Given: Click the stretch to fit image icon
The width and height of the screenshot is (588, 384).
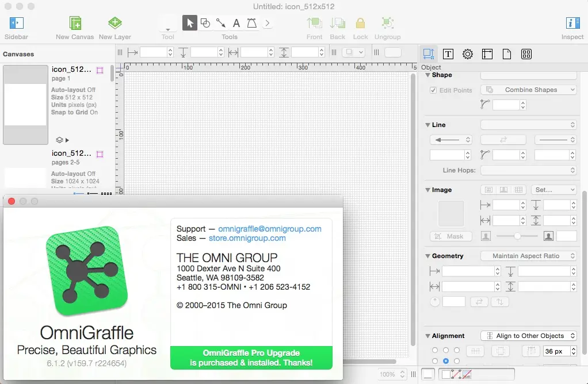Looking at the screenshot, I should coord(503,190).
